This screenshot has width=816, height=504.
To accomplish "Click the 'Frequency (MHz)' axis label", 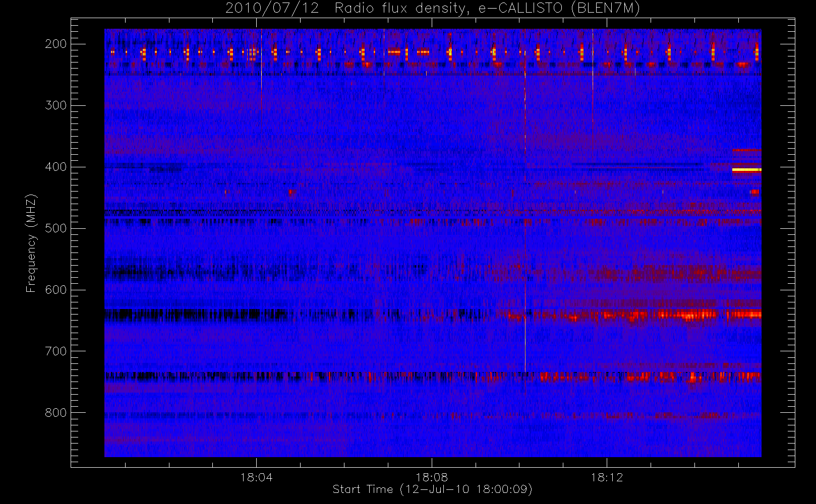I will (x=31, y=243).
